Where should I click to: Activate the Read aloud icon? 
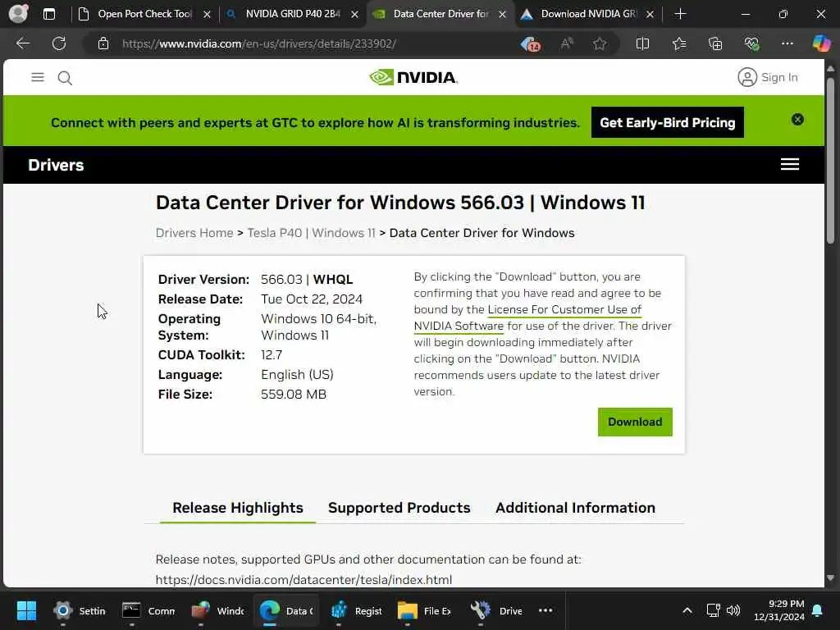pyautogui.click(x=566, y=43)
